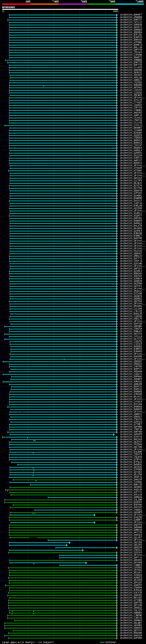This screenshot has width=146, height=644.
Task: Select the UniRef100_C0J9X5 label
Action: coord(131,67)
